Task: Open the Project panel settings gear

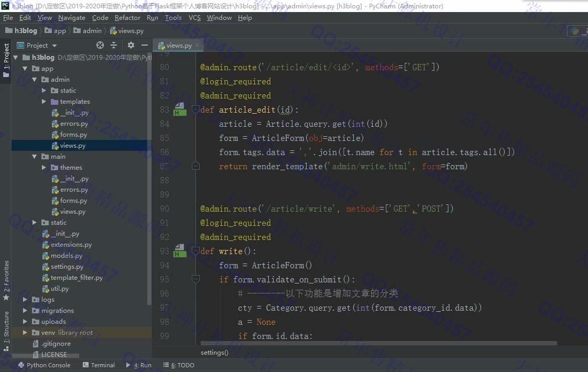Action: (130, 46)
